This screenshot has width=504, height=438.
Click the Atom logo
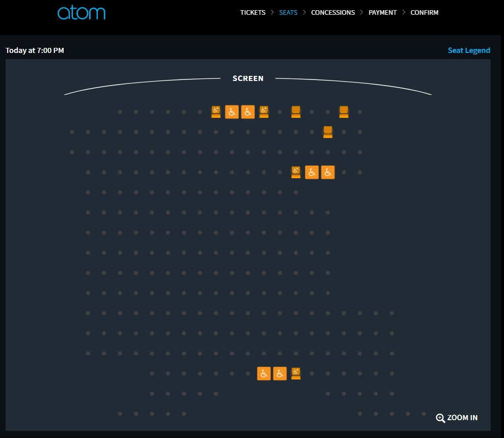coord(82,13)
